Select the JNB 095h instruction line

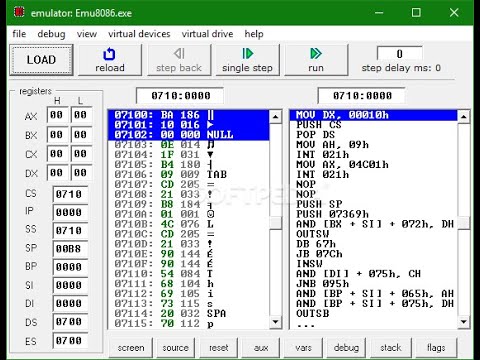(x=373, y=284)
